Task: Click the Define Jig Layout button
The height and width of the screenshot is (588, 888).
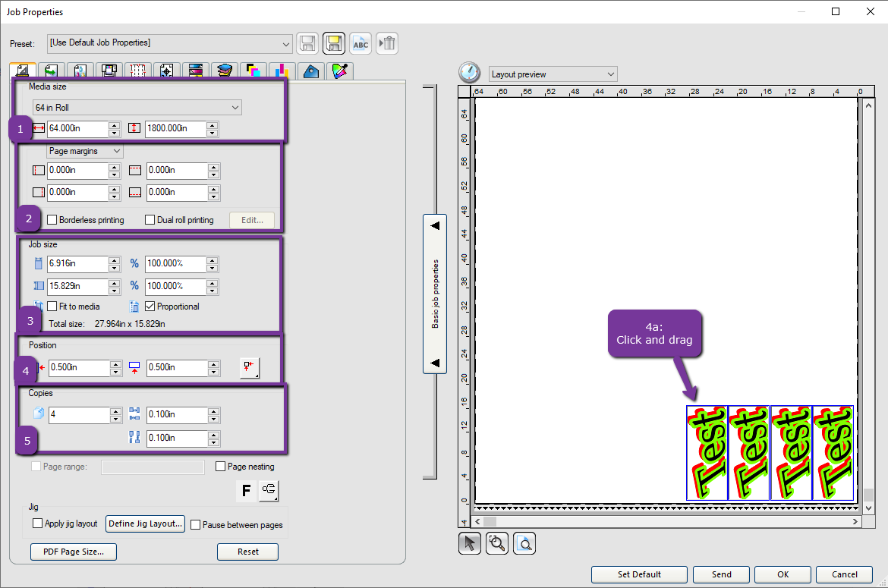Action: pos(145,524)
